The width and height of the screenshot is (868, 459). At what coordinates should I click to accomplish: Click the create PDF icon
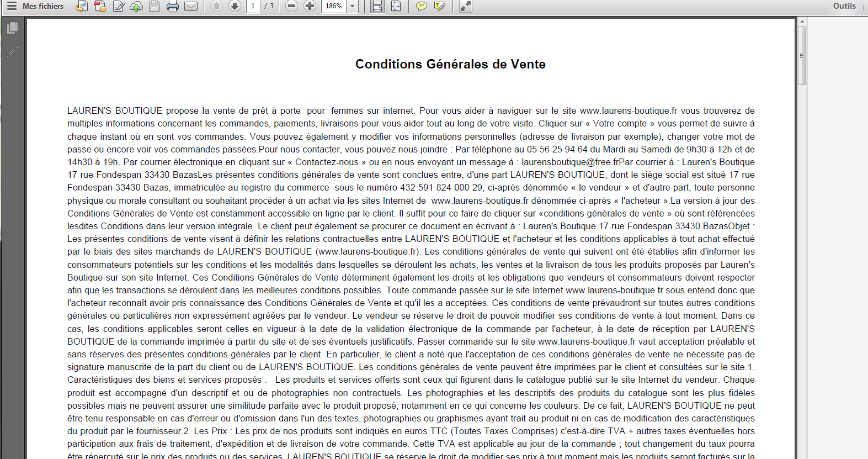point(100,6)
